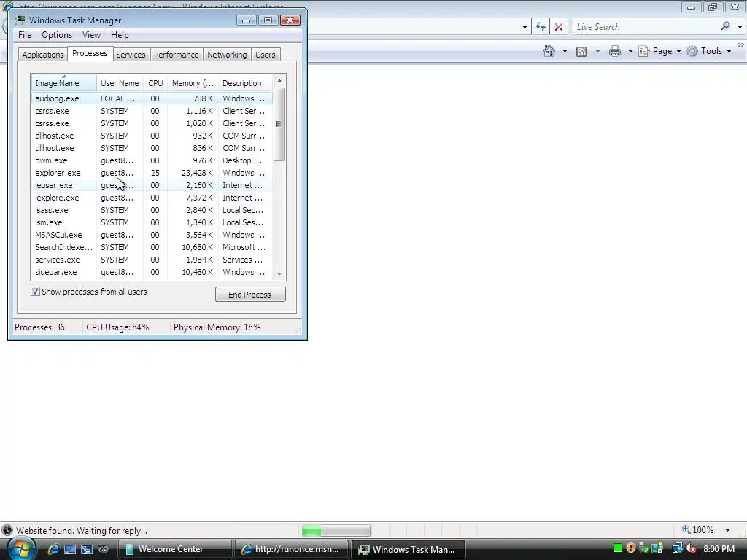Click the red Stop loading icon
Screen dimensions: 747x560
pos(559,27)
